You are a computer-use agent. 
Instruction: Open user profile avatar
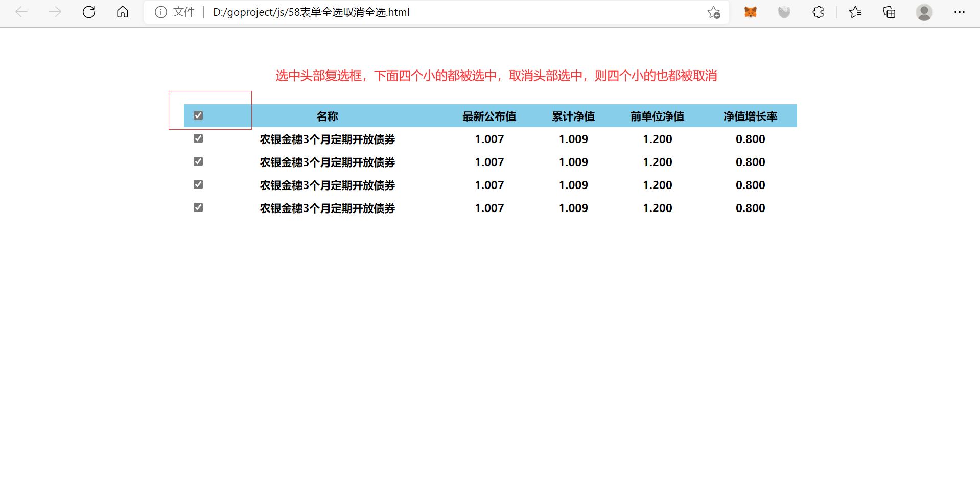pyautogui.click(x=924, y=12)
